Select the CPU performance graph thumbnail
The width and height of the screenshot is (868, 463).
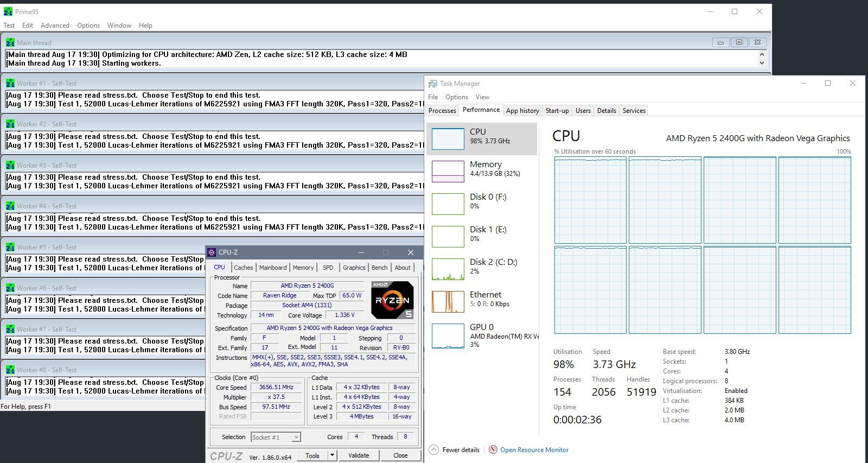pyautogui.click(x=448, y=139)
